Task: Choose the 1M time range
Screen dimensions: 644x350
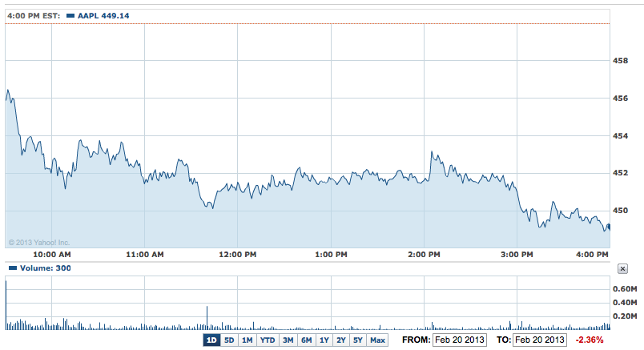Action: click(x=247, y=340)
